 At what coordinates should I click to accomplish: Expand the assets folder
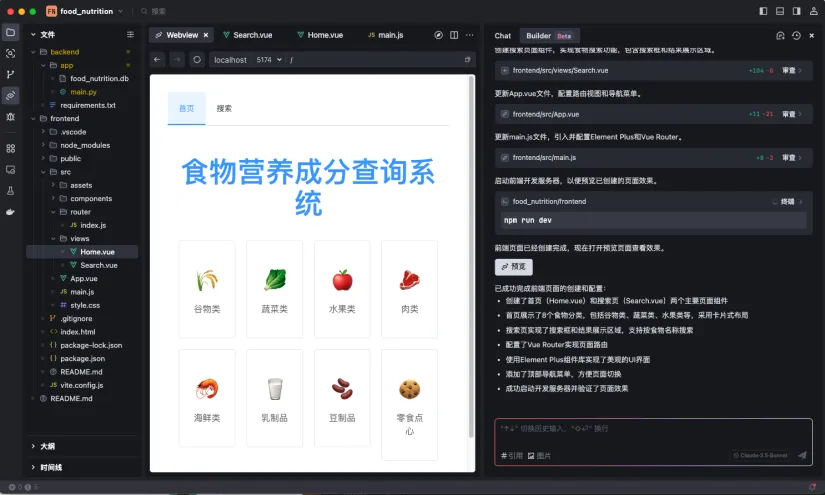[53, 185]
